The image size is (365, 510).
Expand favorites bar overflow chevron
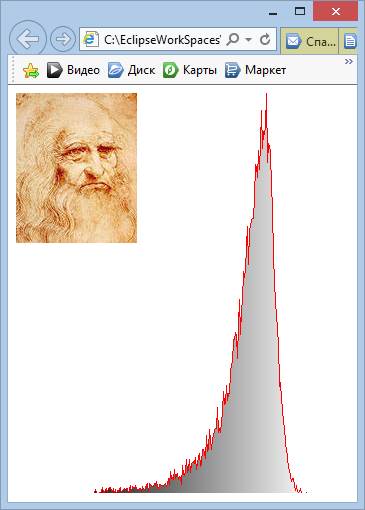pyautogui.click(x=349, y=62)
